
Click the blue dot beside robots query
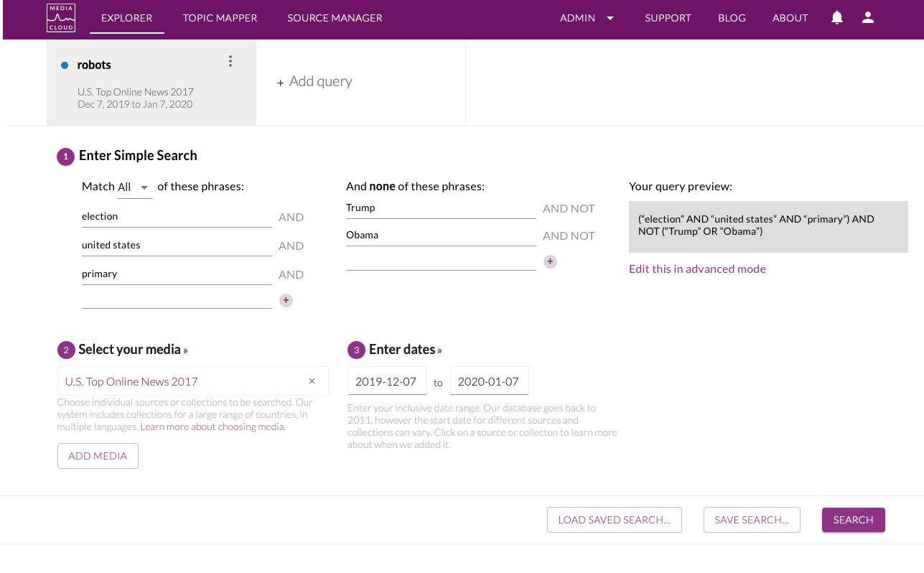65,65
